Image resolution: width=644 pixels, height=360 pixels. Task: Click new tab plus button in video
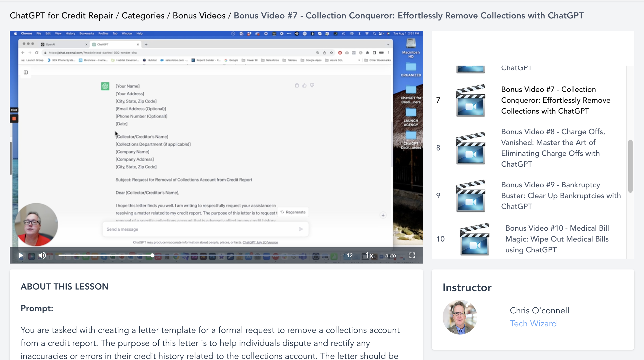tap(146, 44)
